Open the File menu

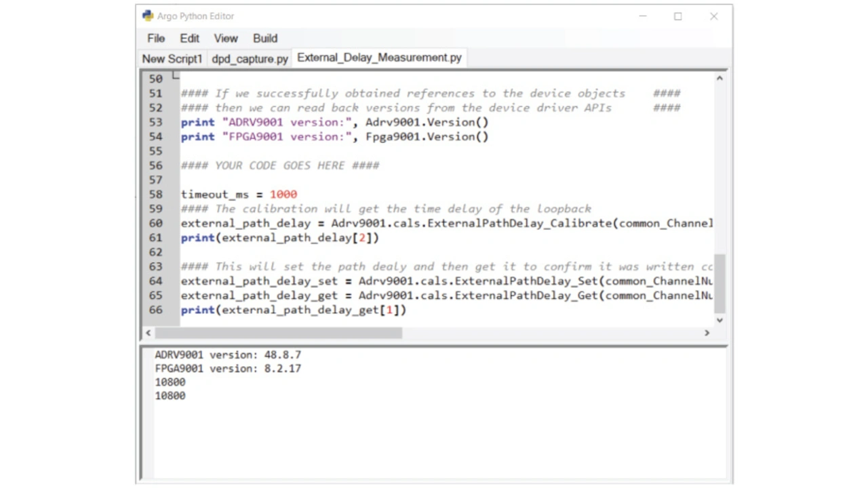[x=156, y=39]
